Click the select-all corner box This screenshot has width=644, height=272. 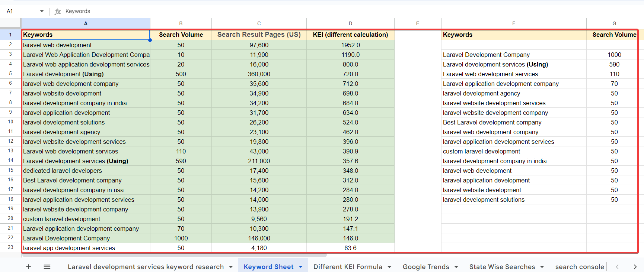10,23
